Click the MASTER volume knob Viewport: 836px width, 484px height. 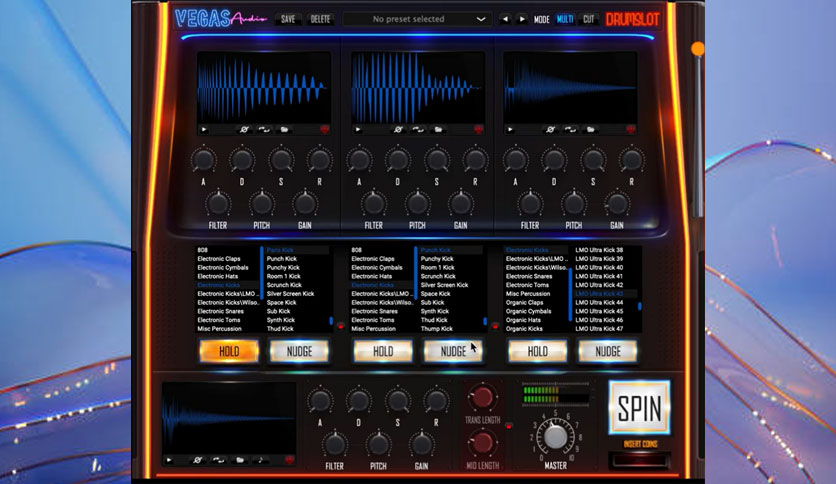click(555, 437)
